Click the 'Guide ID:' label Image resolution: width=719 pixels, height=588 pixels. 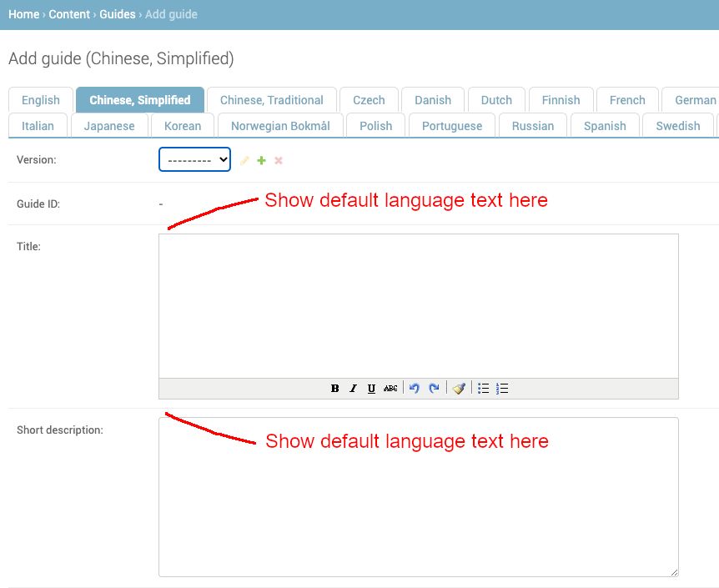click(38, 204)
